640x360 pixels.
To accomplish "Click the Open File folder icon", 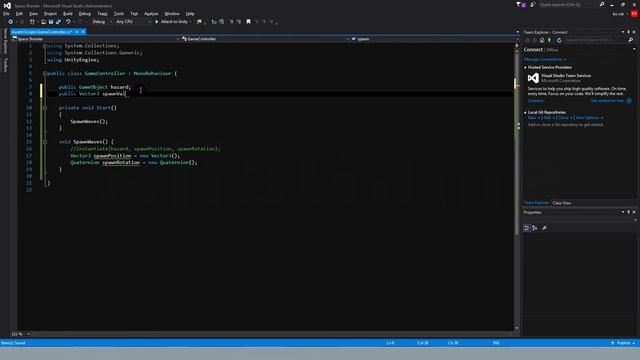I will coord(43,22).
